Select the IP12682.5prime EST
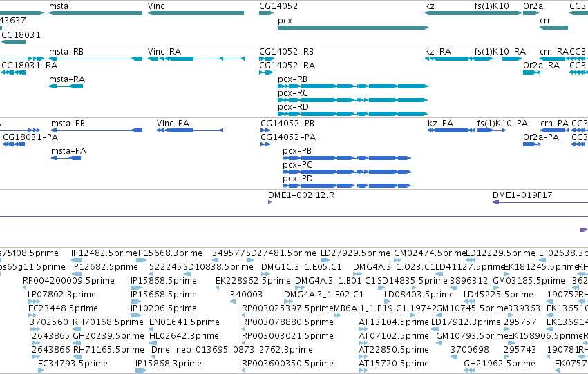The height and width of the screenshot is (374, 588). point(77,274)
